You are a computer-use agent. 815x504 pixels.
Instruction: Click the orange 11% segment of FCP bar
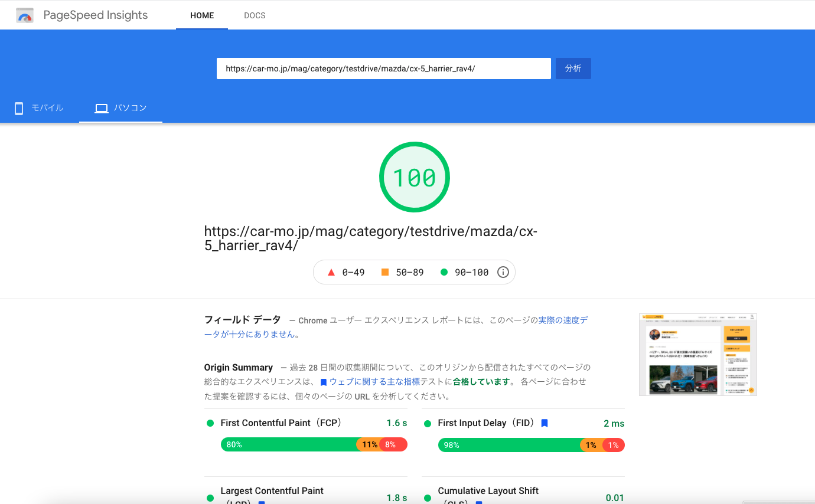(369, 444)
